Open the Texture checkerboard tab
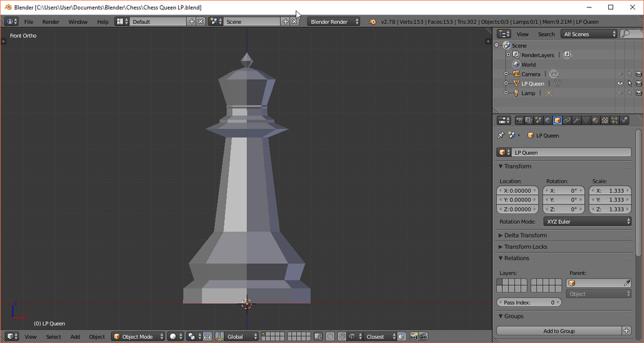644x343 pixels. (x=605, y=120)
